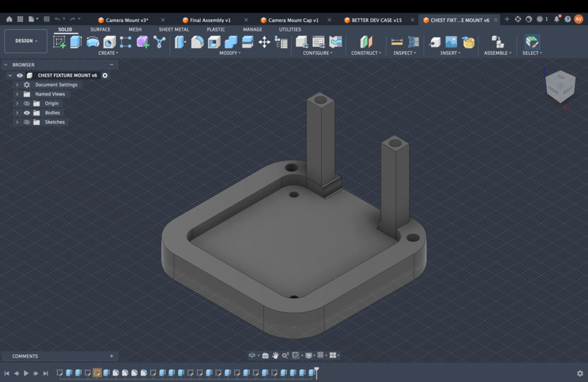Collapse the Browser panel minus button
This screenshot has height=382, width=588.
tap(112, 65)
